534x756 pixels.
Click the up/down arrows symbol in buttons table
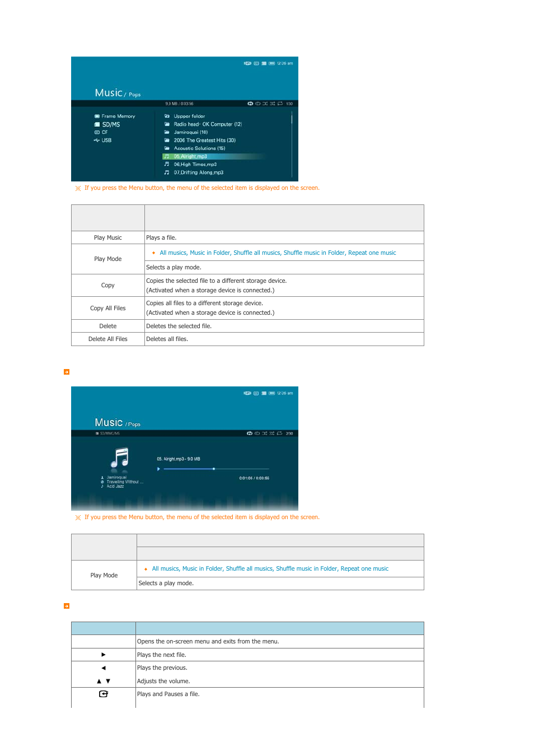(104, 681)
